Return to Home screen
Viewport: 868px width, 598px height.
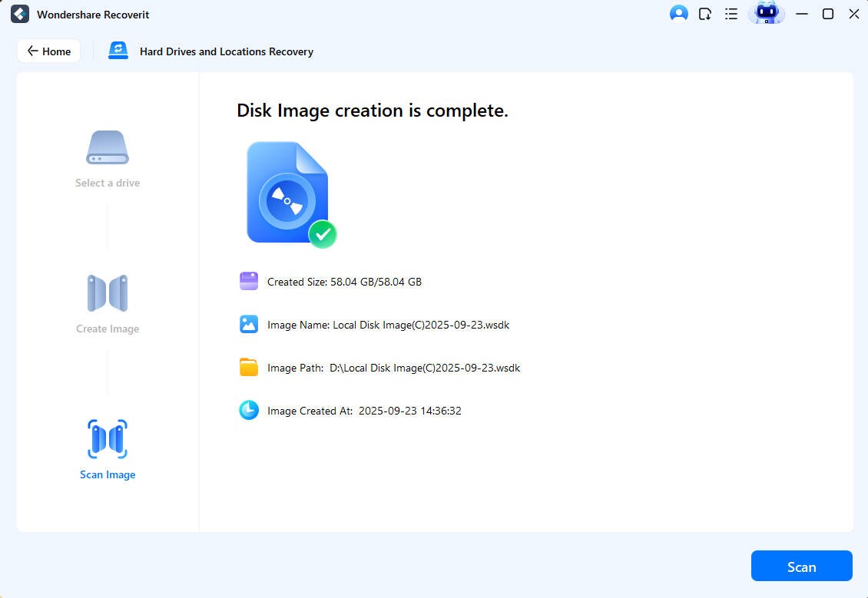click(48, 51)
